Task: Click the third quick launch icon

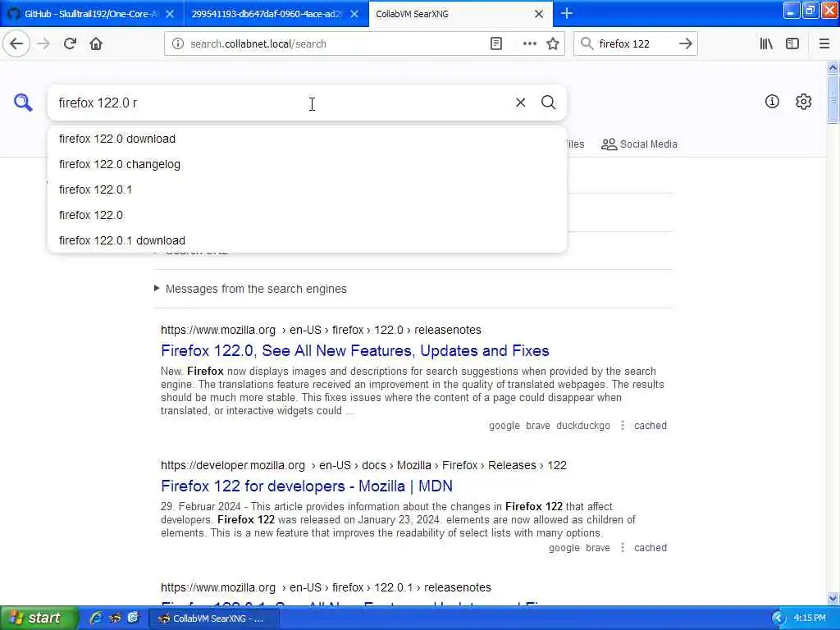Action: pyautogui.click(x=133, y=618)
